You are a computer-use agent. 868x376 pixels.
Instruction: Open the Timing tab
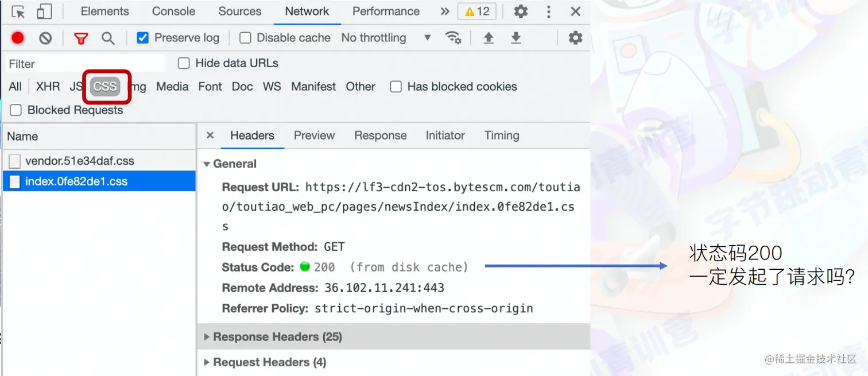(x=501, y=135)
